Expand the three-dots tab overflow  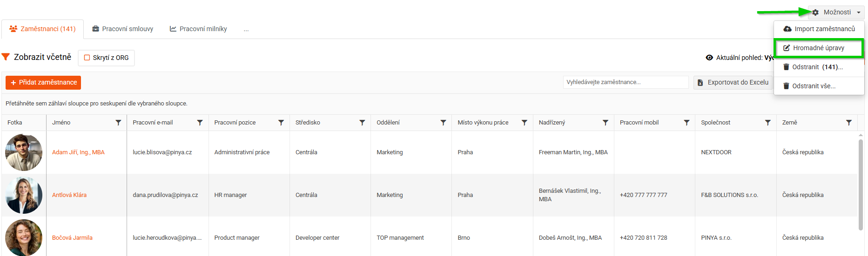[246, 29]
